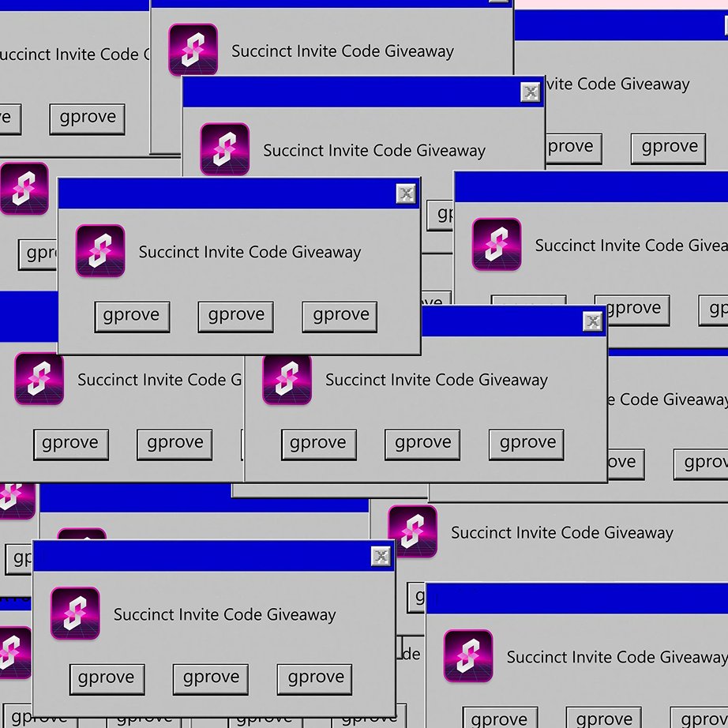
Task: Click the Succinct logo in the frontmost center dialog
Action: (x=99, y=252)
